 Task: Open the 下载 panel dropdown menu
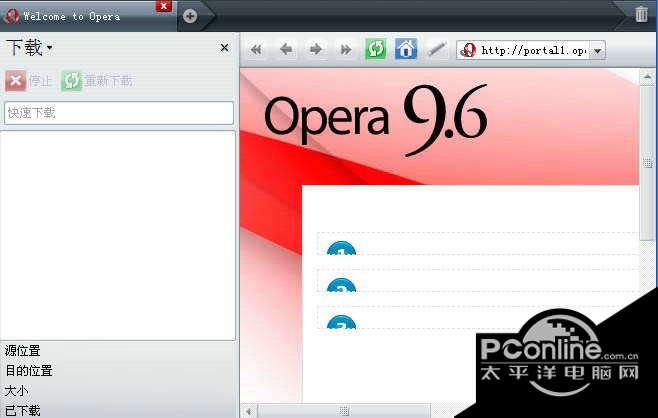coord(29,47)
